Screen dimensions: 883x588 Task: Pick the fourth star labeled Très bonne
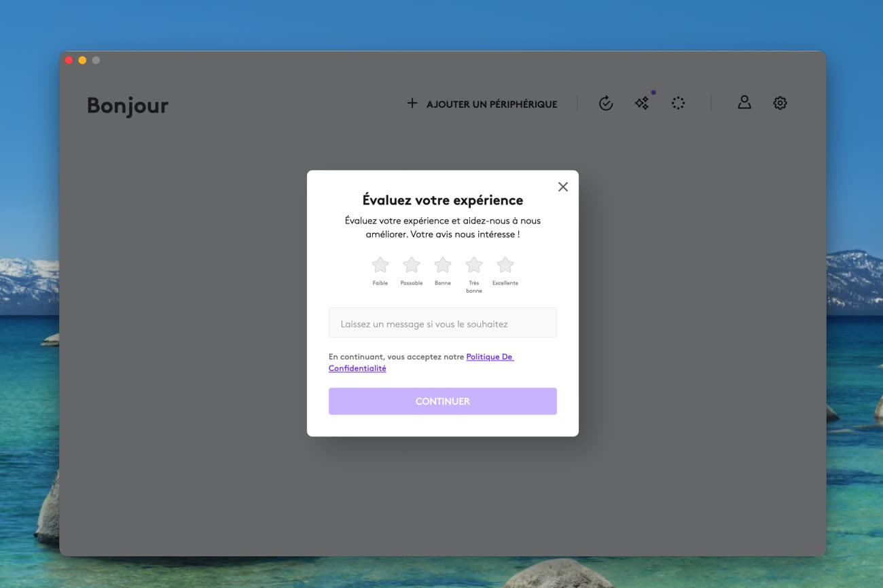coord(474,265)
